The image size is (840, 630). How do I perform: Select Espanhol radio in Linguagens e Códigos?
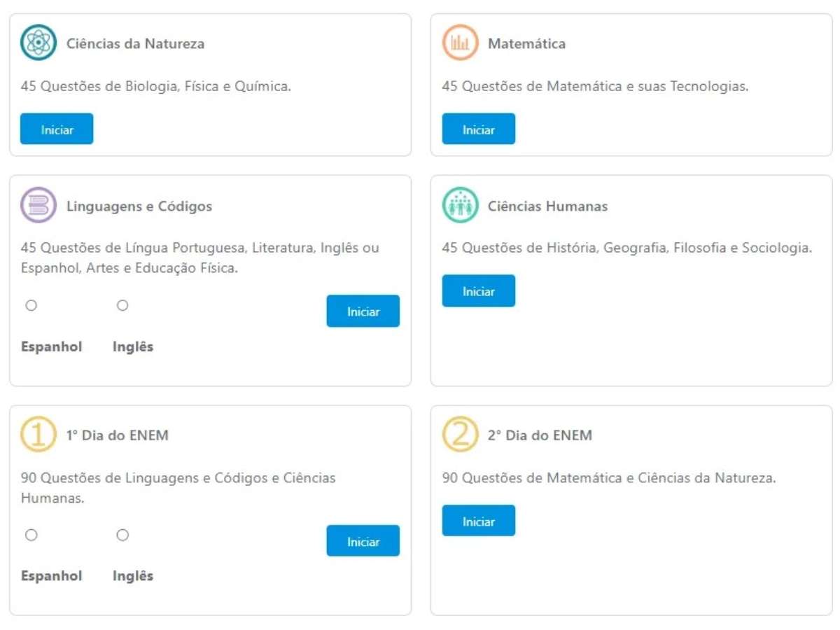tap(31, 305)
